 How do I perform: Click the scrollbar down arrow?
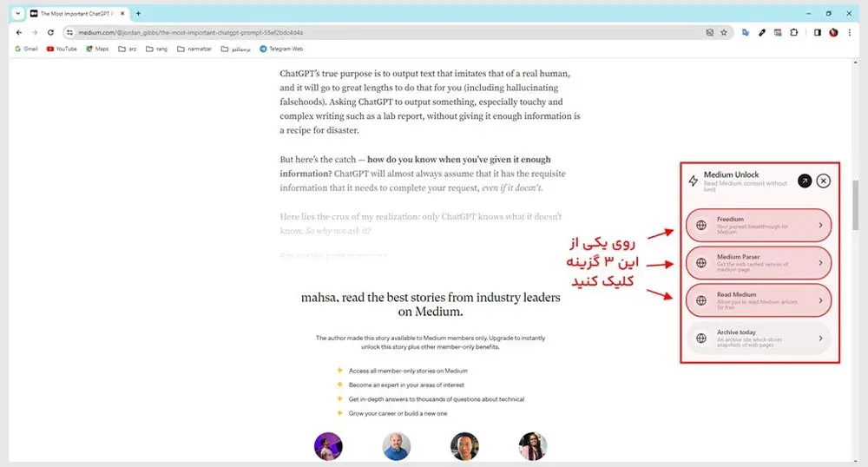(855, 460)
